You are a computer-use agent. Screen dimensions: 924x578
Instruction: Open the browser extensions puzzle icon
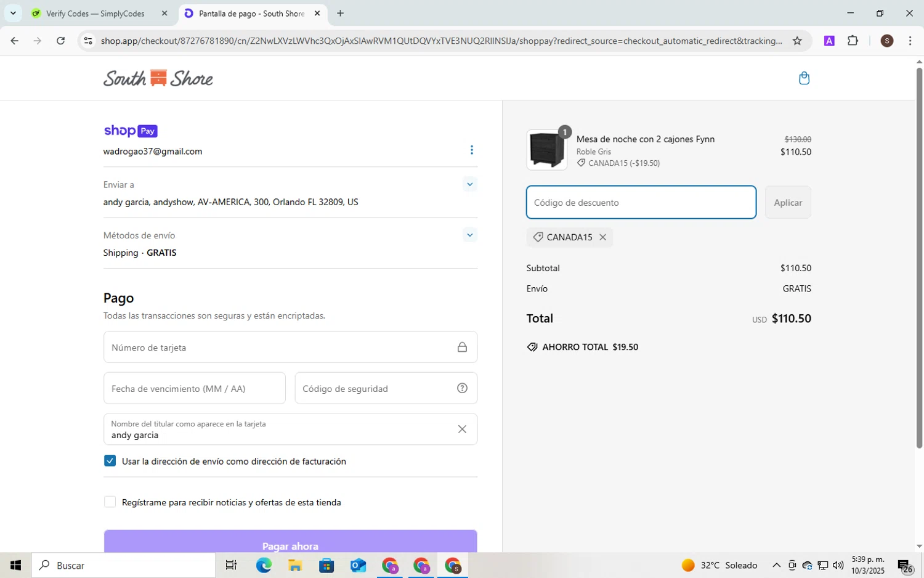[x=853, y=41]
